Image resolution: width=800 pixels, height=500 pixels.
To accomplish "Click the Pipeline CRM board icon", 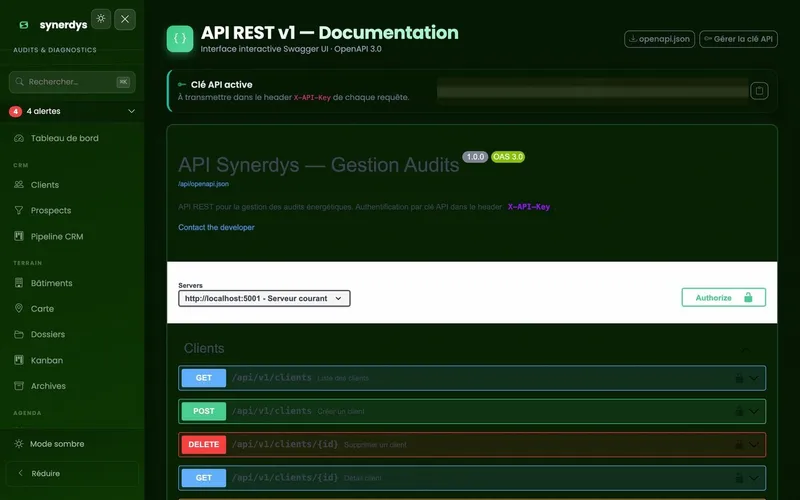I will point(19,236).
